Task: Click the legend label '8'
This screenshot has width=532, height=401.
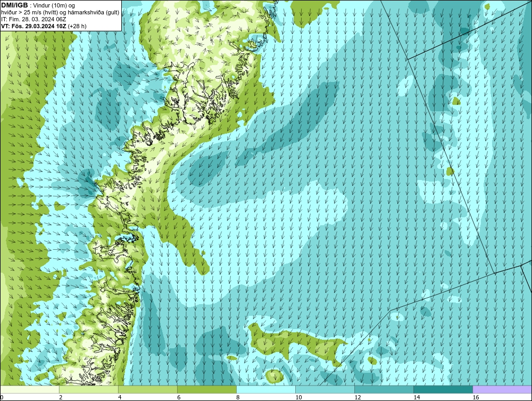Action: pyautogui.click(x=238, y=397)
